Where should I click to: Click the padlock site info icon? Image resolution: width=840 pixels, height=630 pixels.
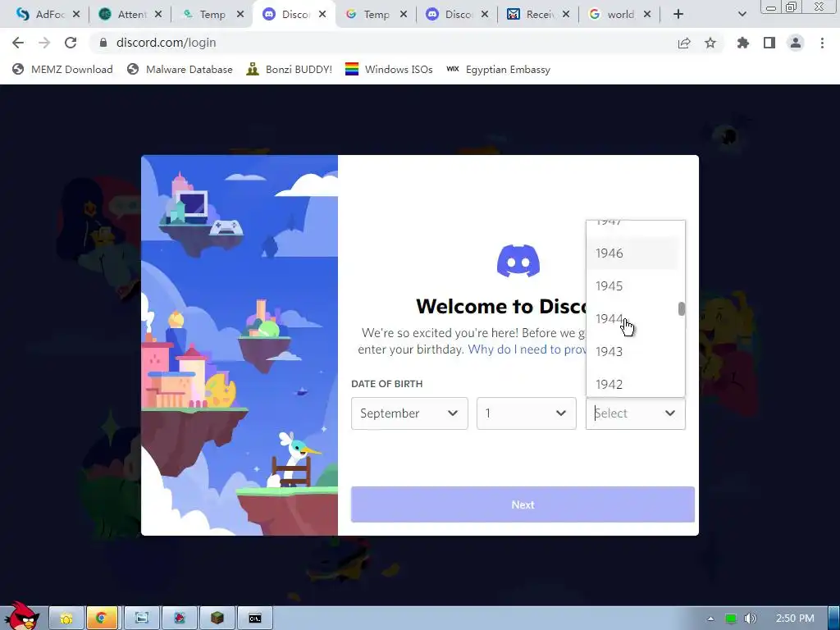coord(103,43)
